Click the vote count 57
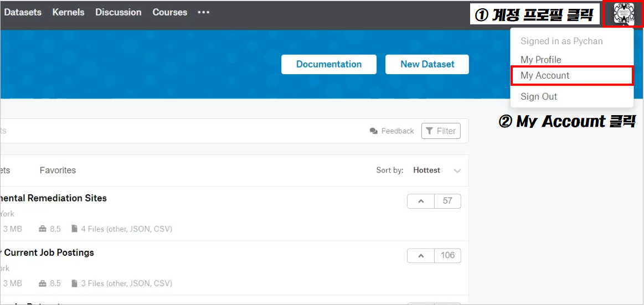This screenshot has height=305, width=644. coord(447,201)
